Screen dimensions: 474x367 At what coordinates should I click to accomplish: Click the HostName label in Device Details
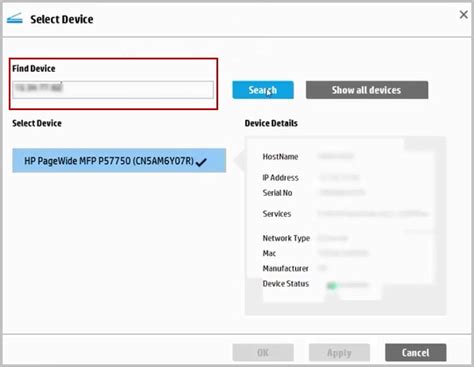pos(280,157)
